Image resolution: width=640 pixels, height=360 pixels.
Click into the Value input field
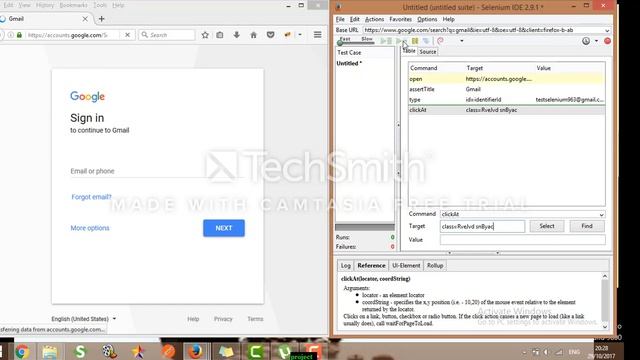[x=522, y=240]
